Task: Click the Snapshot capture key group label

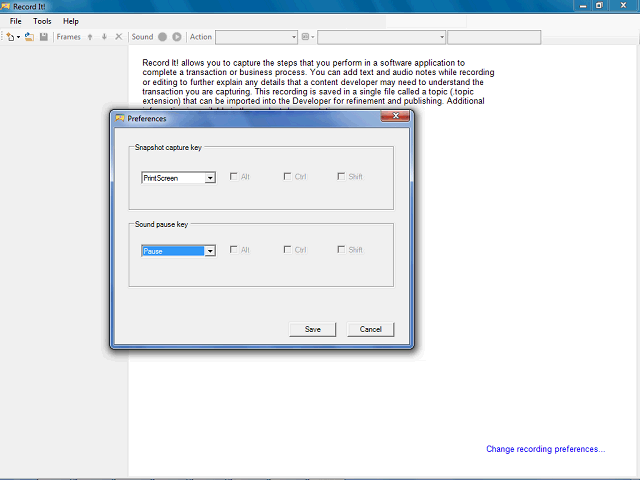Action: tap(168, 147)
